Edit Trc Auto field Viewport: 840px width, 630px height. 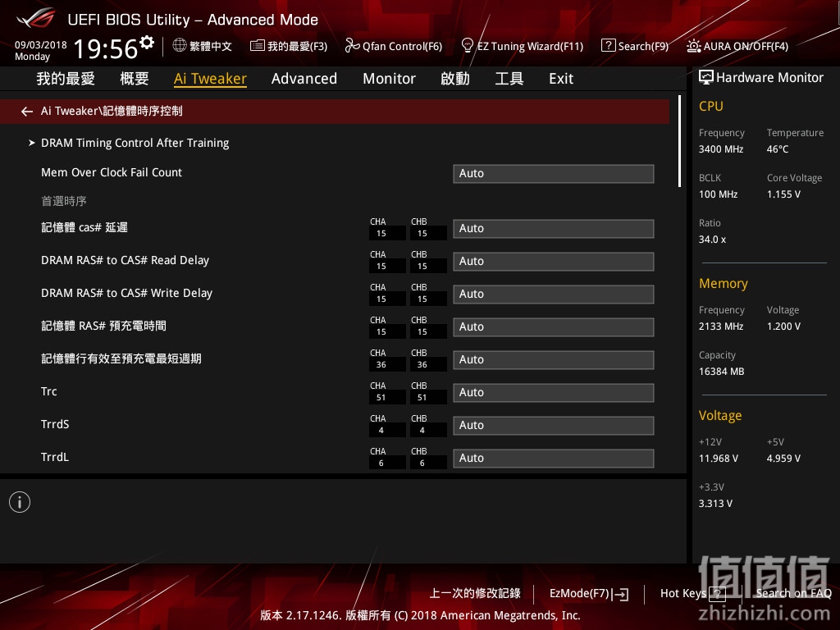(554, 393)
